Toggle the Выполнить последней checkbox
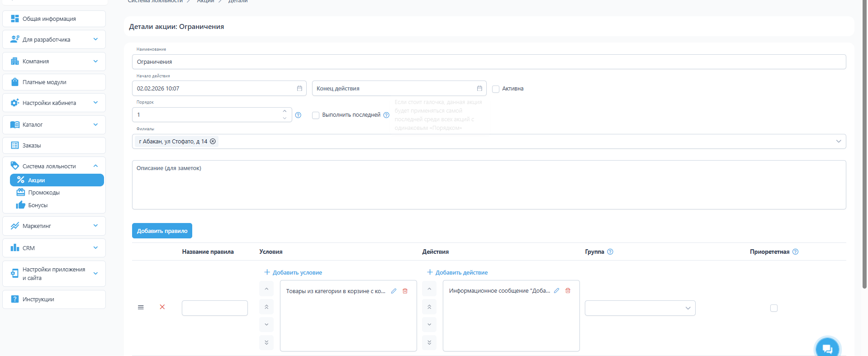Image resolution: width=868 pixels, height=356 pixels. tap(316, 115)
